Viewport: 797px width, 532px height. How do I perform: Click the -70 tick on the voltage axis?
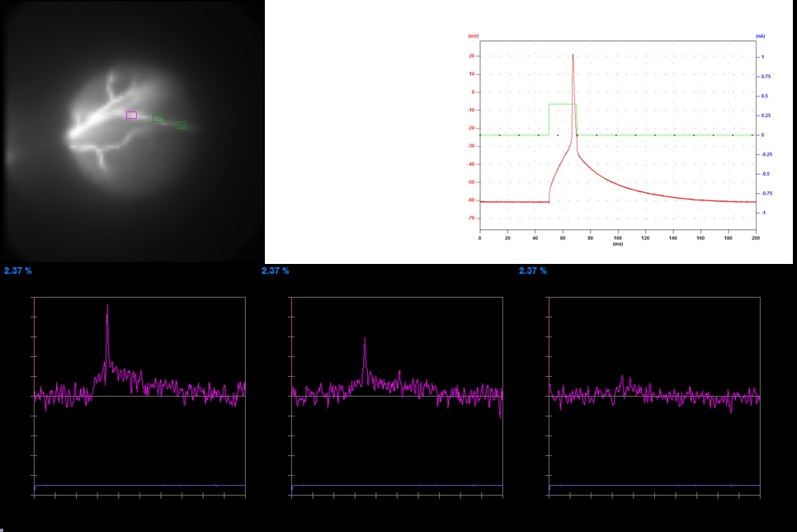[x=471, y=218]
